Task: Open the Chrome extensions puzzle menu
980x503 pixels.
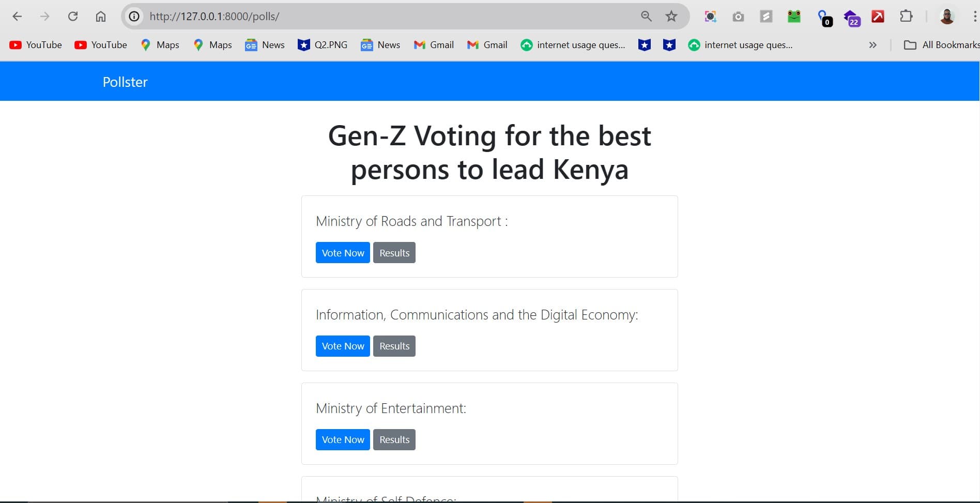Action: click(x=906, y=16)
